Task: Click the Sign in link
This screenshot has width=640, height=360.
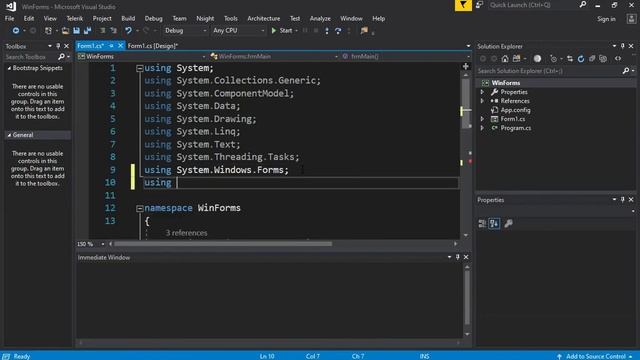Action: click(x=606, y=19)
